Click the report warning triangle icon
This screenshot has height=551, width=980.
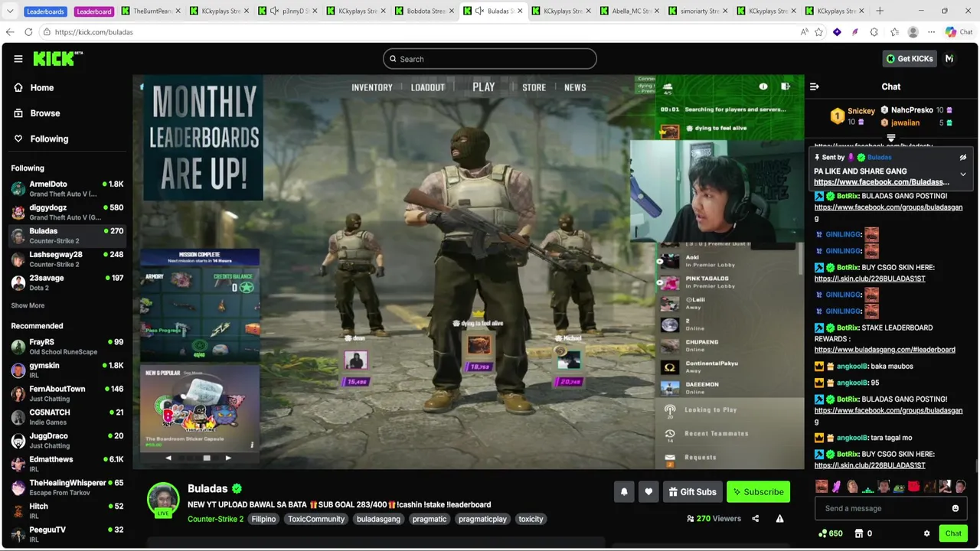click(x=779, y=519)
